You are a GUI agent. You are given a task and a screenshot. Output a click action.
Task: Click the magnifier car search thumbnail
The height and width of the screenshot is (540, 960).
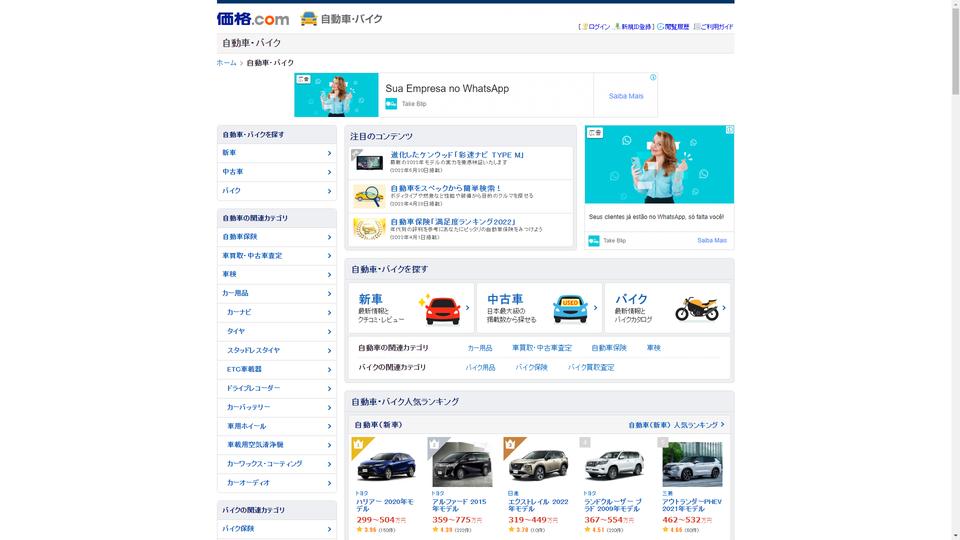(x=369, y=196)
